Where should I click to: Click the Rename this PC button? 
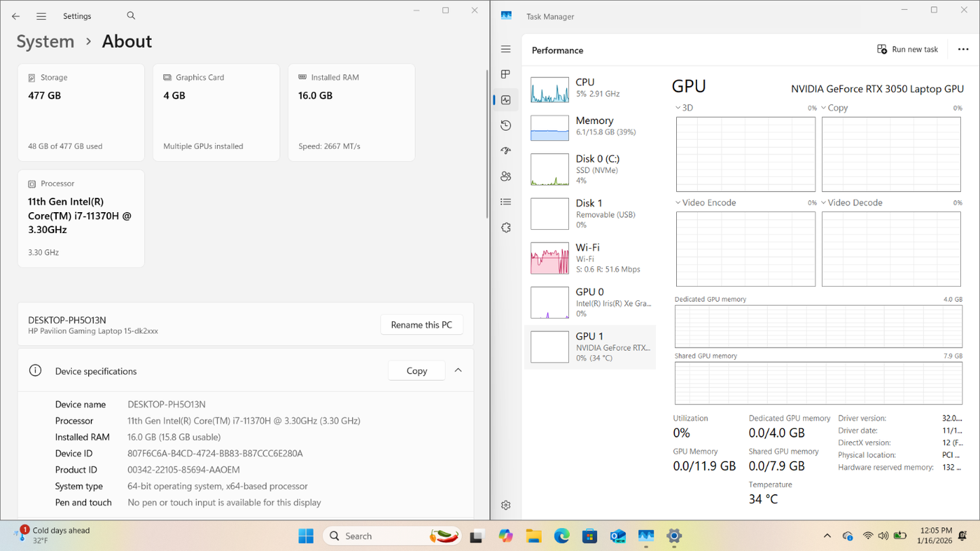421,325
